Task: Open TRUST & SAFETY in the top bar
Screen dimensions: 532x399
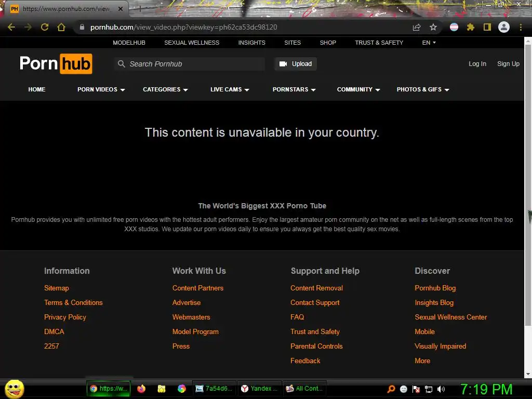Action: pos(379,43)
